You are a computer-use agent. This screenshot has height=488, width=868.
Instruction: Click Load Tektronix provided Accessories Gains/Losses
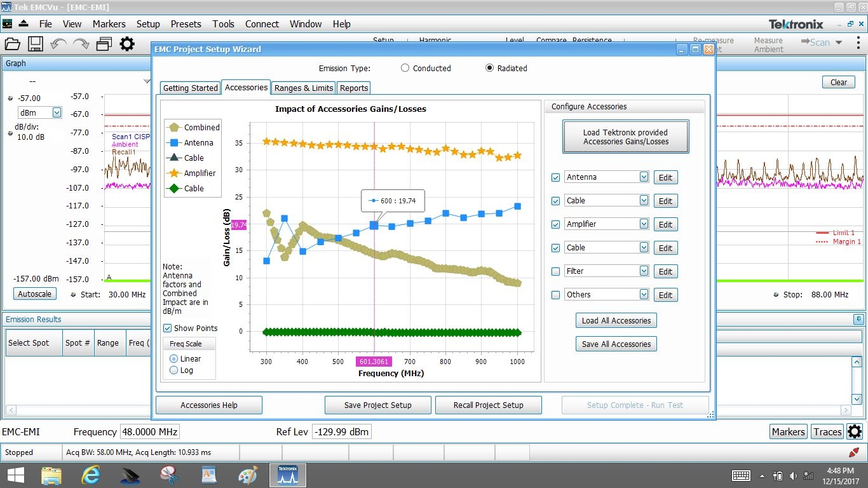(625, 137)
